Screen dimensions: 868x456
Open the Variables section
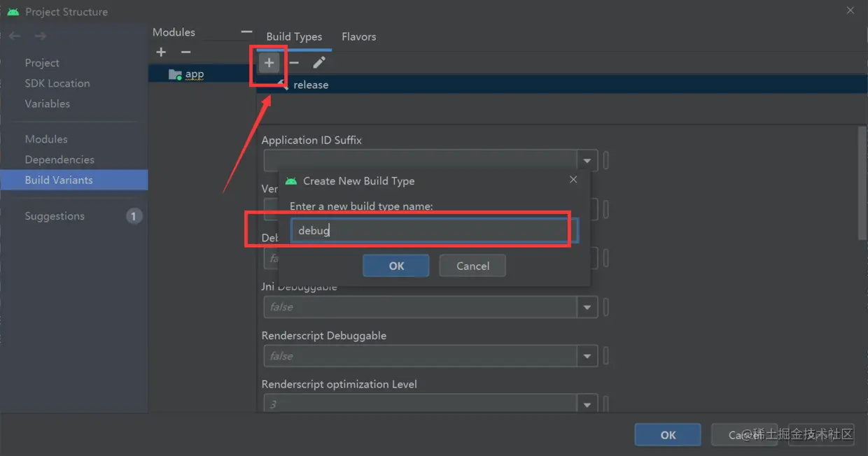(48, 104)
